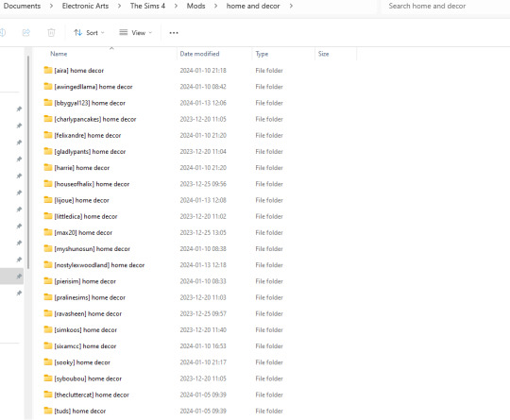
Task: Select the [syboubou] home decor folder icon
Action: click(x=48, y=378)
